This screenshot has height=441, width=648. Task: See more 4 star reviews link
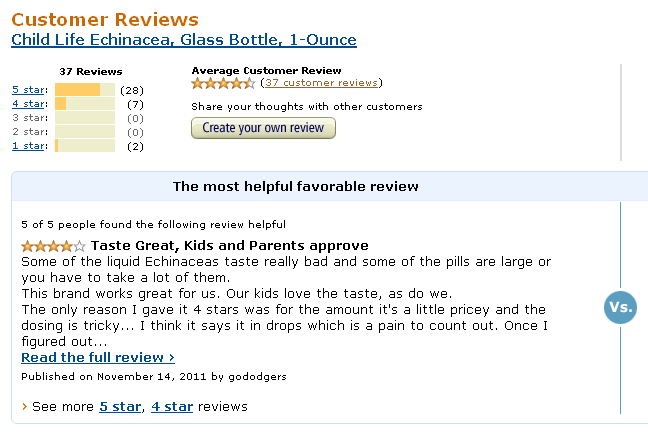172,407
